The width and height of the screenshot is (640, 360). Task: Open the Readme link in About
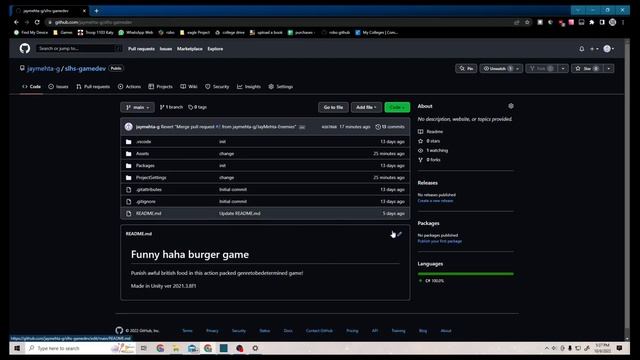(431, 131)
